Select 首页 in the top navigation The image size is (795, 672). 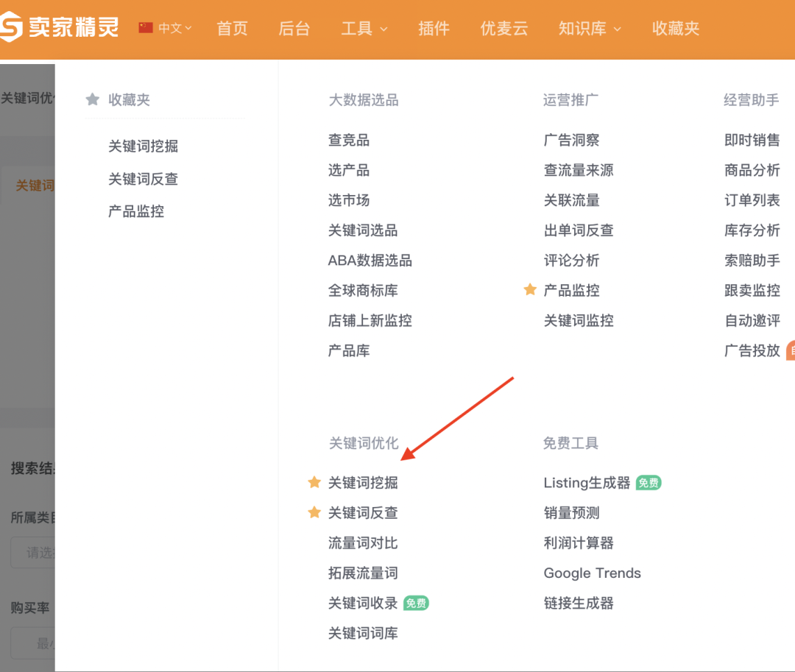(232, 28)
